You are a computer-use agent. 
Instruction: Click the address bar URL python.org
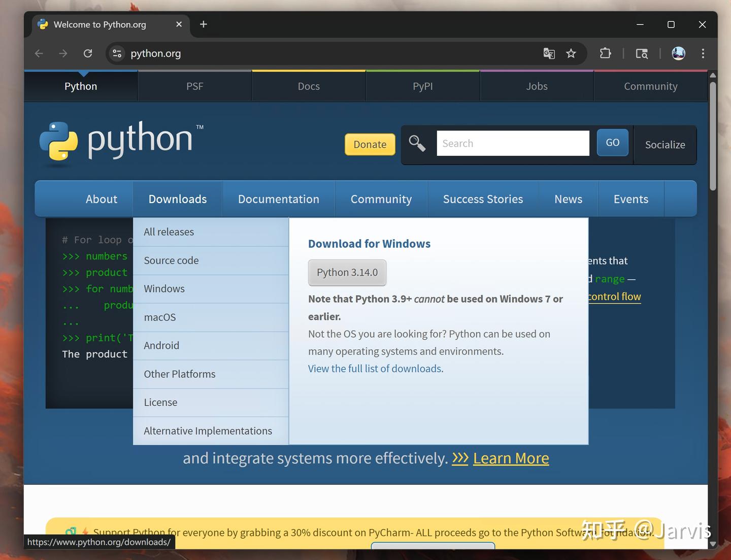point(155,53)
